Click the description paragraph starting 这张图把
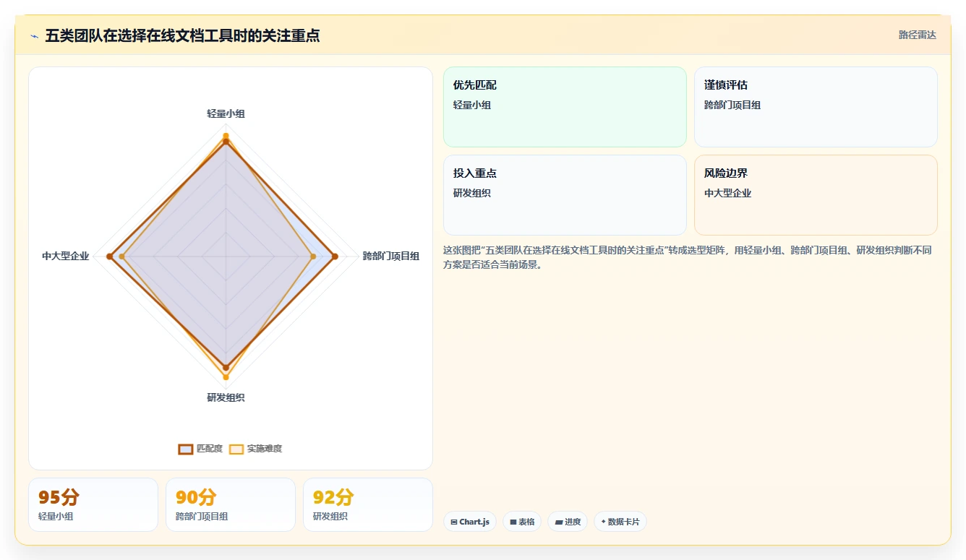966x560 pixels. (x=691, y=257)
